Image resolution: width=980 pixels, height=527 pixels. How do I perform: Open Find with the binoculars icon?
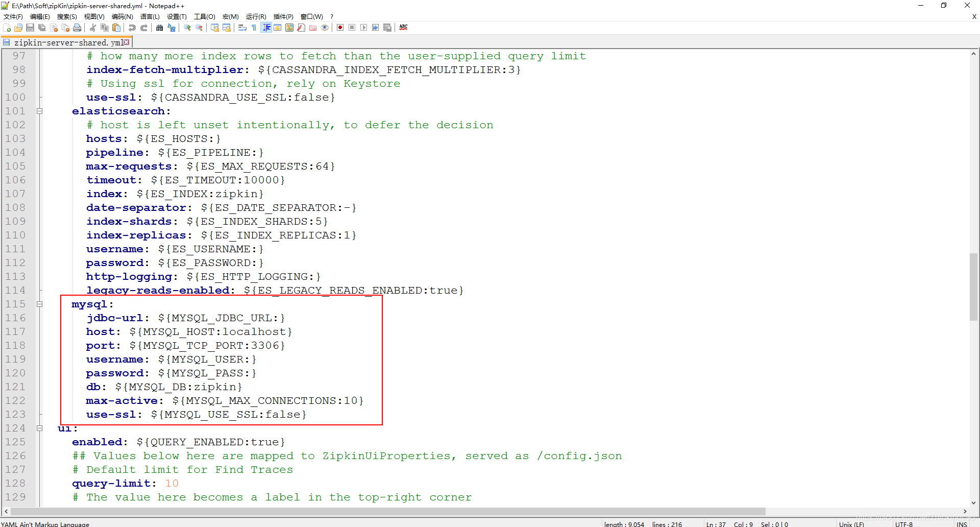pos(160,28)
